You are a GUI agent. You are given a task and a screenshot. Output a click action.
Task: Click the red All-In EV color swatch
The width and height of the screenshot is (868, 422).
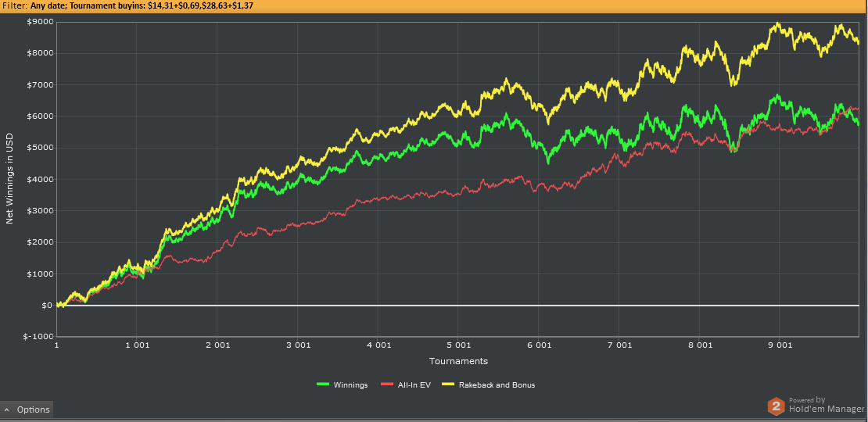pyautogui.click(x=387, y=384)
